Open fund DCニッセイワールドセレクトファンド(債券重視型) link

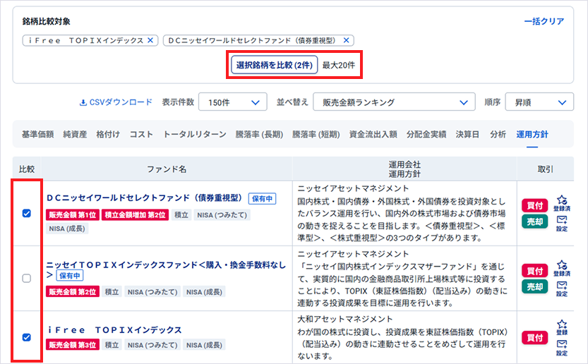145,198
